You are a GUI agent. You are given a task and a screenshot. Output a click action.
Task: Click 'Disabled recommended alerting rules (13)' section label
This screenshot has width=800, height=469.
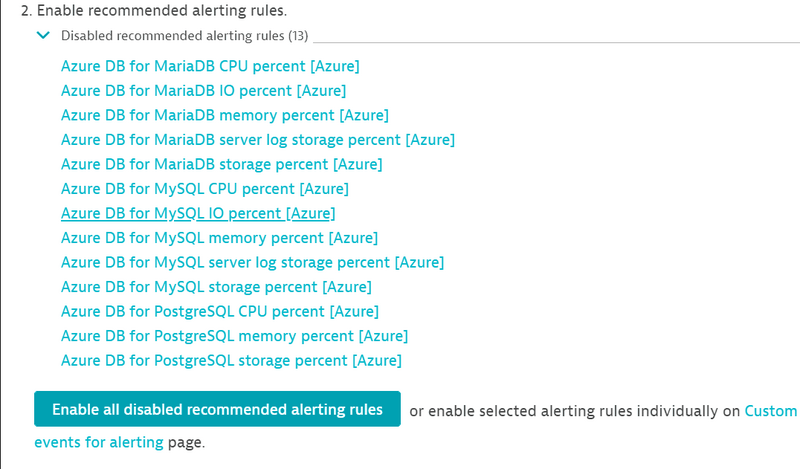[x=185, y=36]
